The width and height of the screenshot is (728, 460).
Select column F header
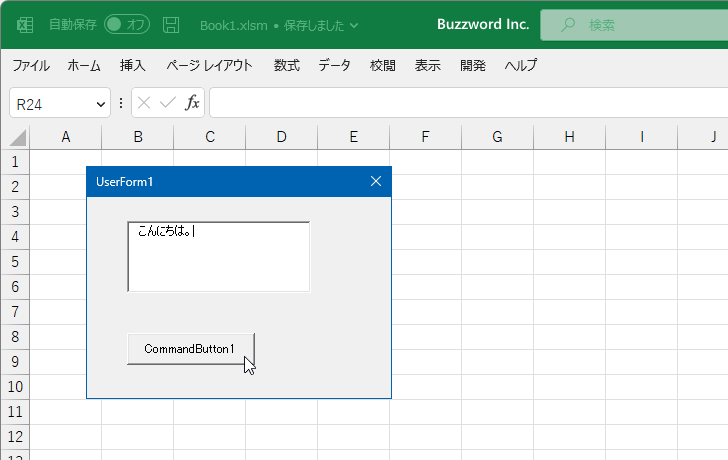click(x=426, y=137)
